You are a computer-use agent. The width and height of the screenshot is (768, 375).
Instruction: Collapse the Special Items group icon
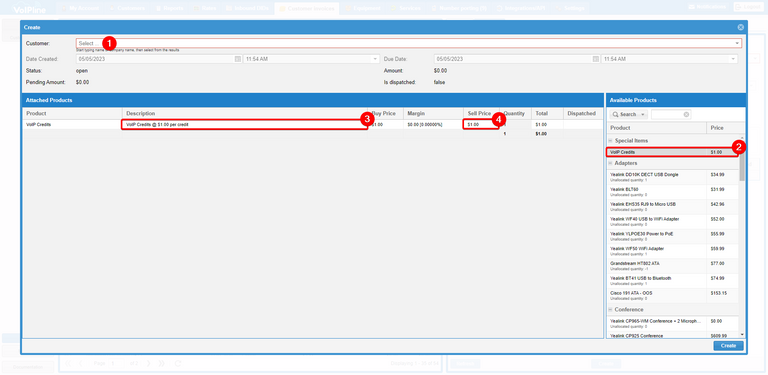(610, 141)
